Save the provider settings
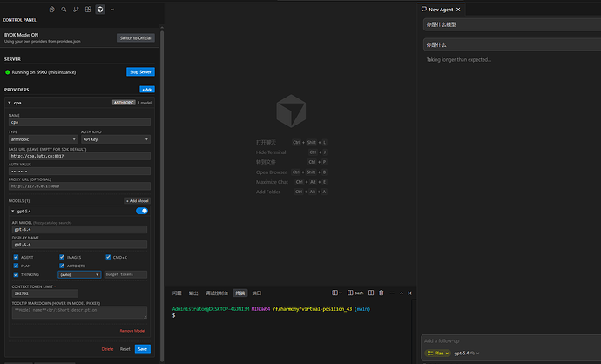 (x=143, y=349)
